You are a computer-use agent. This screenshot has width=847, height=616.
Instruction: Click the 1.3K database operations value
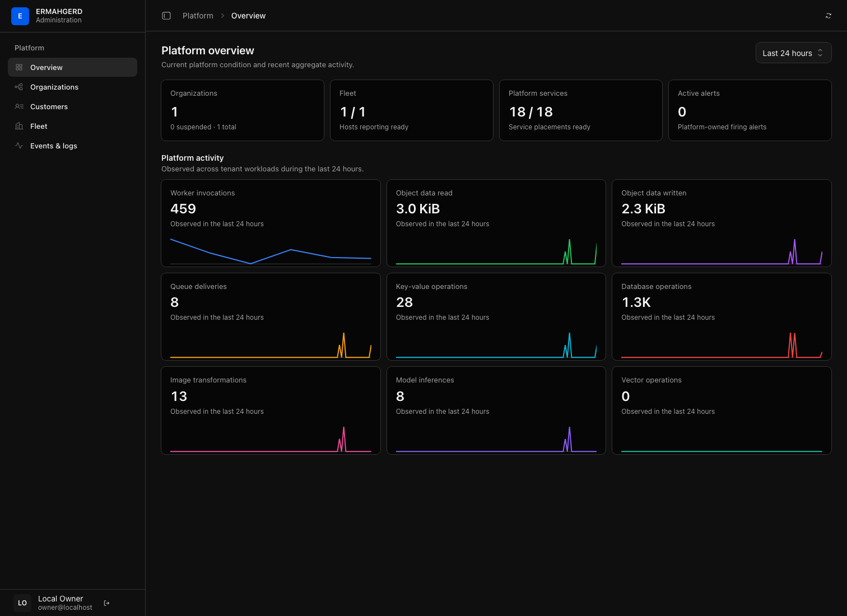tap(636, 302)
